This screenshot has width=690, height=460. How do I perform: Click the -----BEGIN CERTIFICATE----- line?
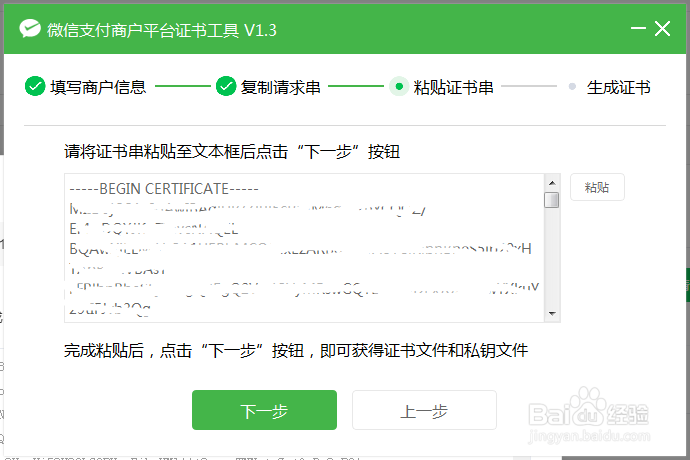coord(164,189)
